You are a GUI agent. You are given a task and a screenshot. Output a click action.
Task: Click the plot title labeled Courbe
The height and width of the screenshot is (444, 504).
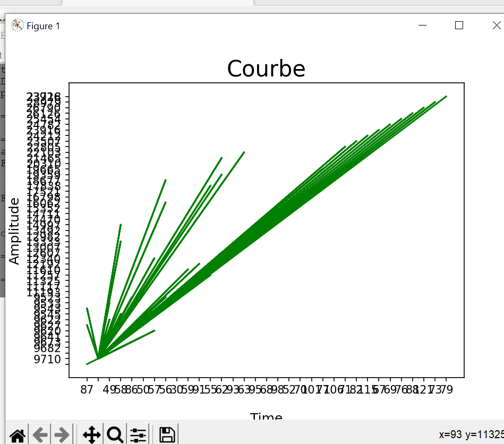tap(266, 69)
